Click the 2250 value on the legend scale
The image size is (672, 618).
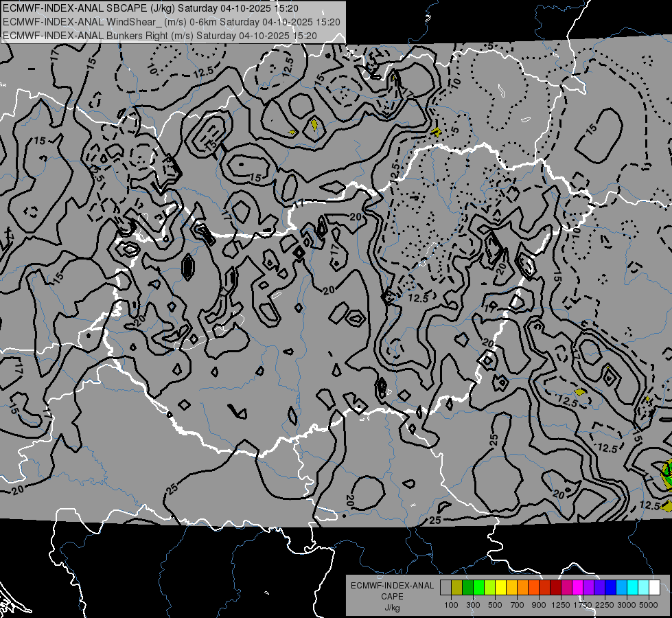coord(605,605)
